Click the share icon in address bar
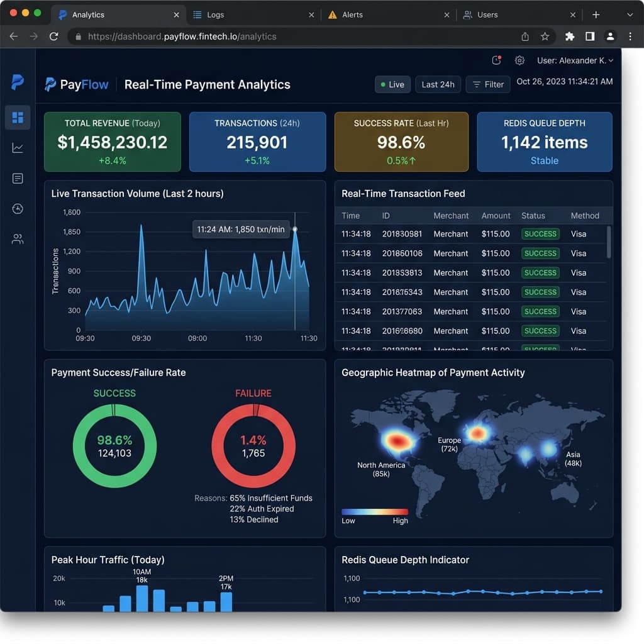This screenshot has width=644, height=644. [525, 36]
